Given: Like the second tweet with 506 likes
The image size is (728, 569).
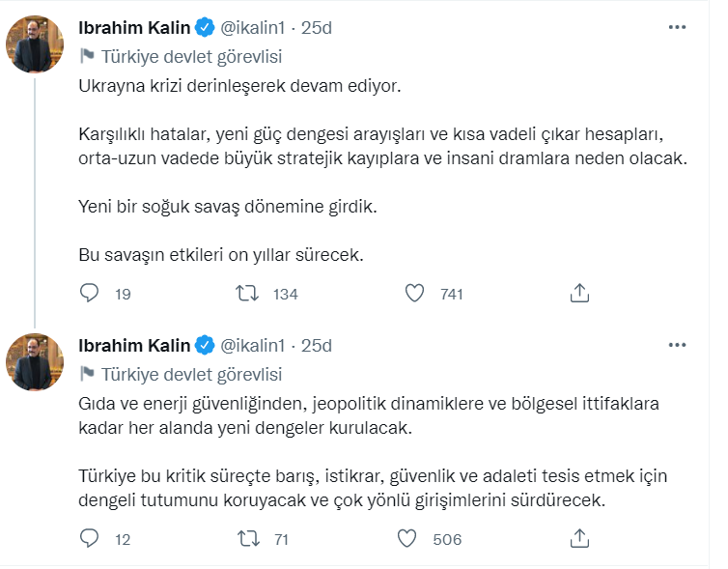Looking at the screenshot, I should pos(407,538).
